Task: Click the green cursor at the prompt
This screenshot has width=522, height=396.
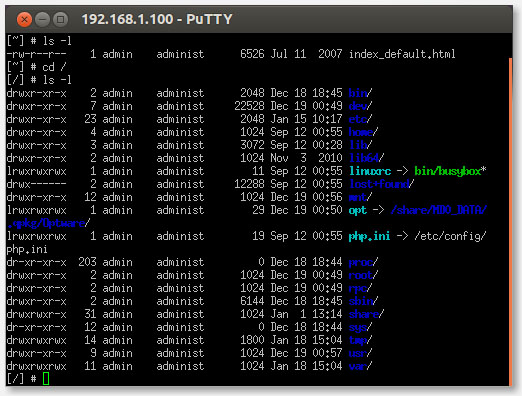Action: [46, 379]
